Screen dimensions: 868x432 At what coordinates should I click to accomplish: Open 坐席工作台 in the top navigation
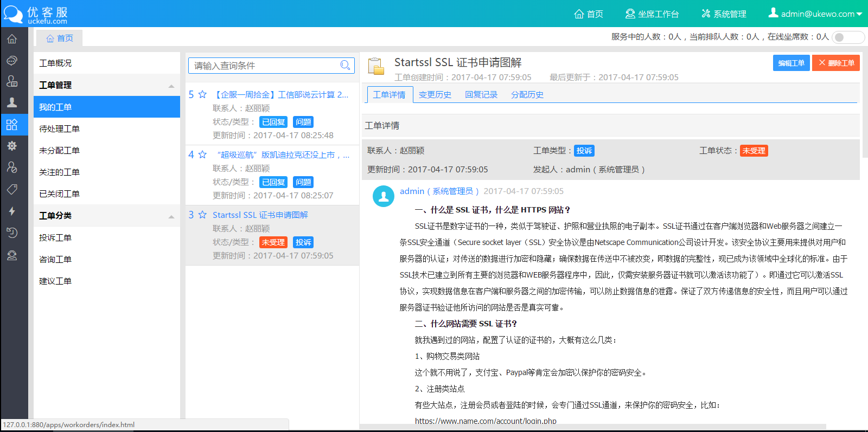click(x=652, y=14)
